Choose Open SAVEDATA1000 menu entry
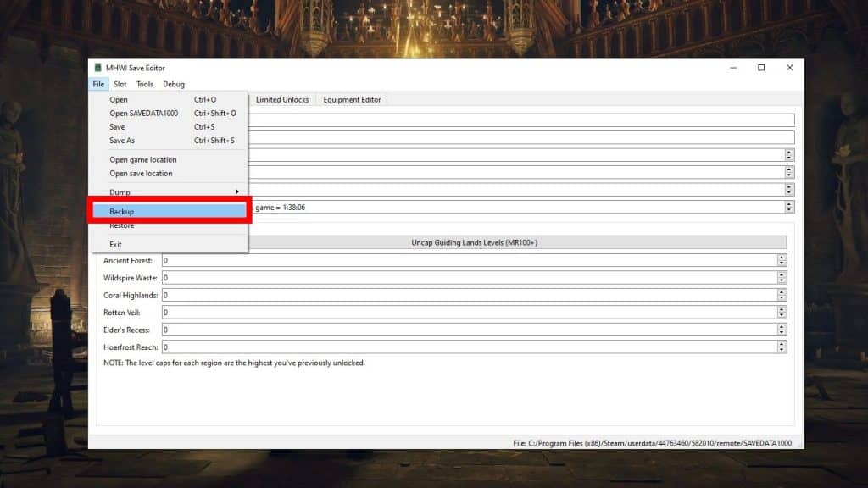The width and height of the screenshot is (868, 488). pyautogui.click(x=170, y=113)
